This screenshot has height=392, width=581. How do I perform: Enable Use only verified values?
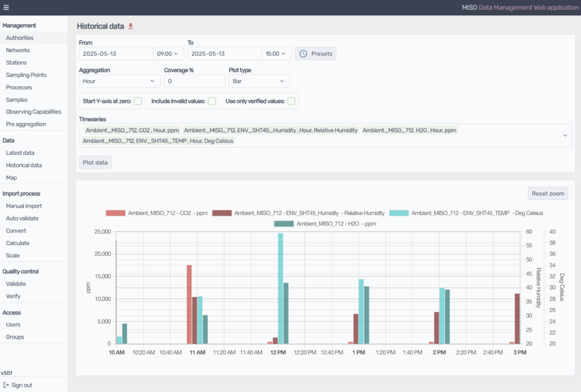[x=291, y=101]
